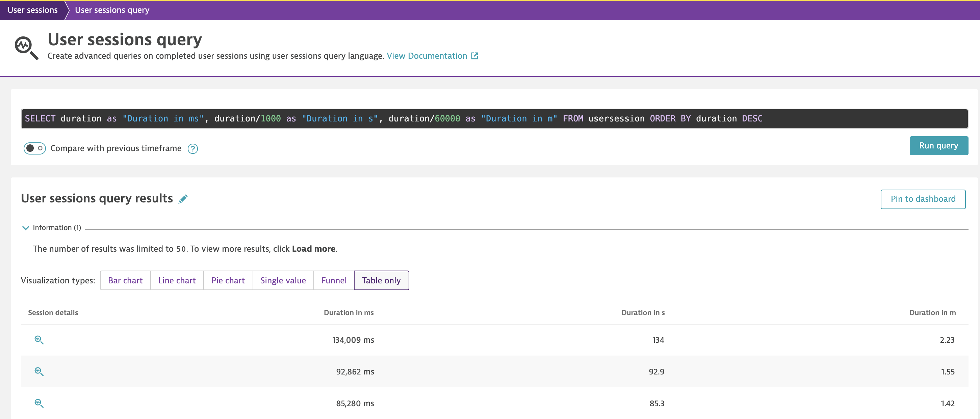Open session details for the 85,280 ms row
The image size is (980, 419).
pos(39,403)
